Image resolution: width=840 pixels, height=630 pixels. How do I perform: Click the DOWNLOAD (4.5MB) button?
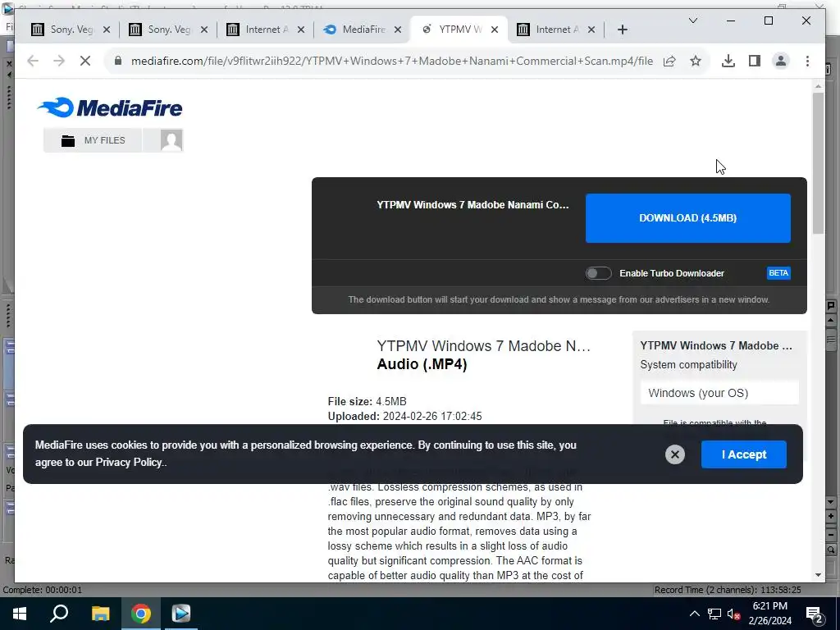(688, 218)
